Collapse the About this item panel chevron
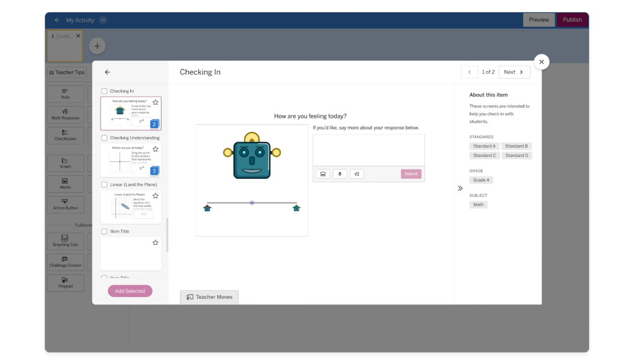Screen dimensions: 634x364 click(460, 188)
